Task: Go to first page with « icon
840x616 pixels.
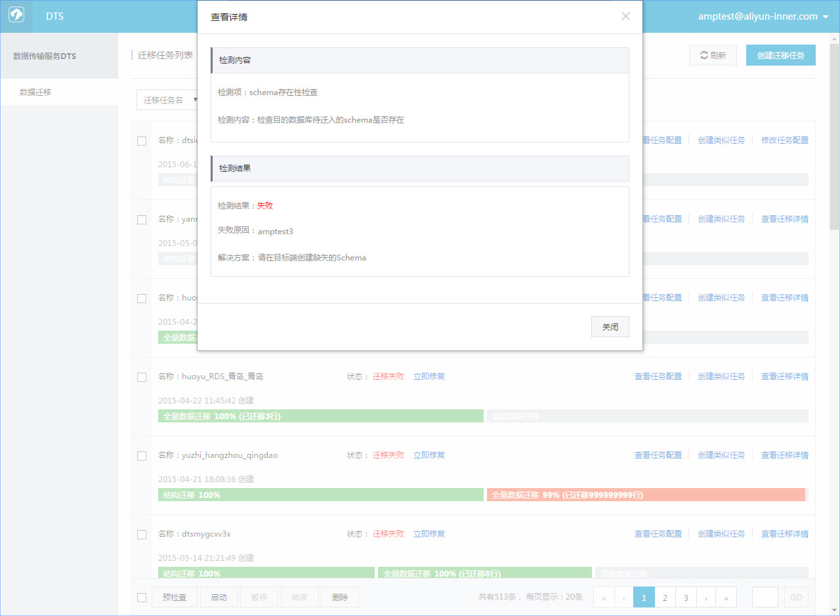Action: (x=603, y=598)
